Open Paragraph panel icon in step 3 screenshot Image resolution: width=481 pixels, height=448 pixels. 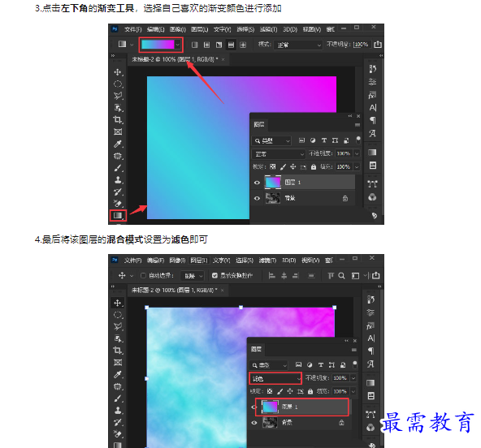pyautogui.click(x=372, y=120)
